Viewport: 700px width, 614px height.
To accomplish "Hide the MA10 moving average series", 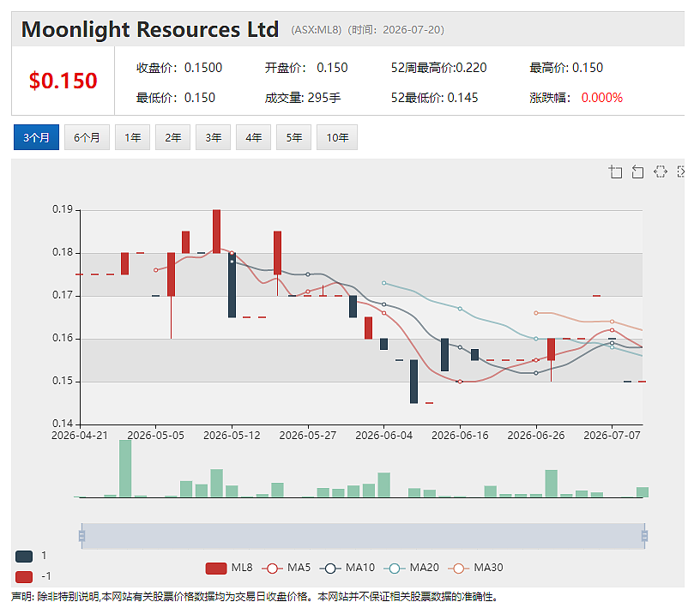I will pos(347,568).
